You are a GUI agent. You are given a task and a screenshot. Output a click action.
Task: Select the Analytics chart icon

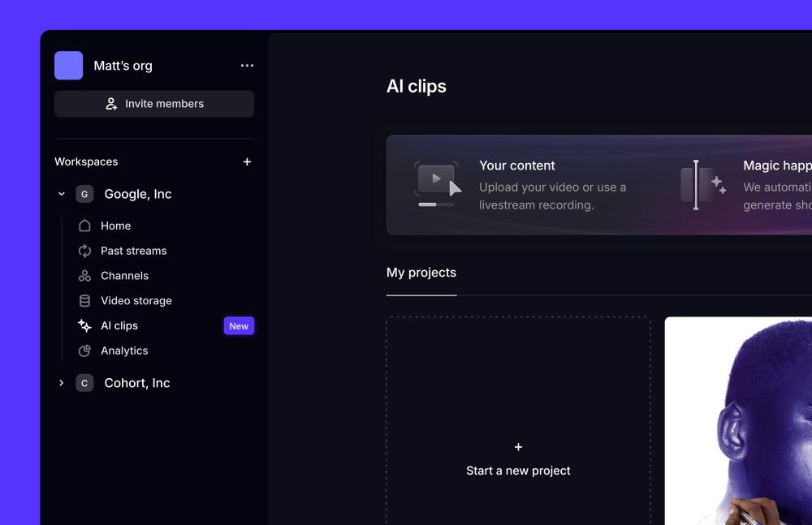coord(84,351)
